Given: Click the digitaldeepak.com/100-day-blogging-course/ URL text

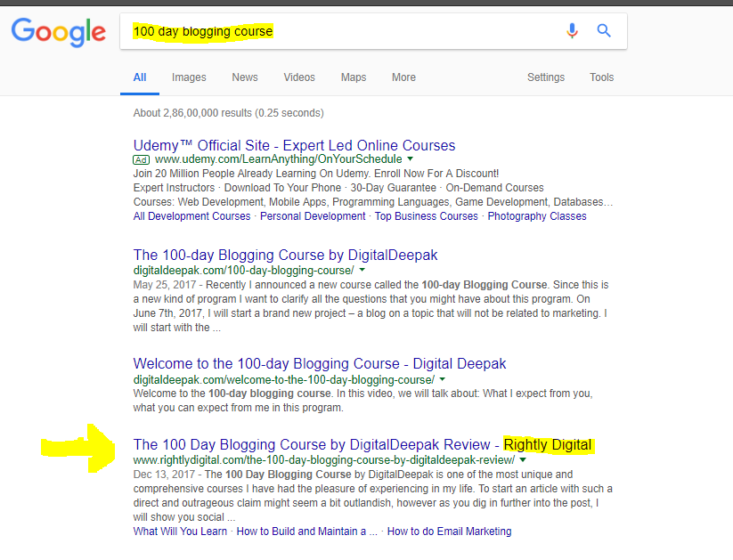Looking at the screenshot, I should pyautogui.click(x=243, y=271).
